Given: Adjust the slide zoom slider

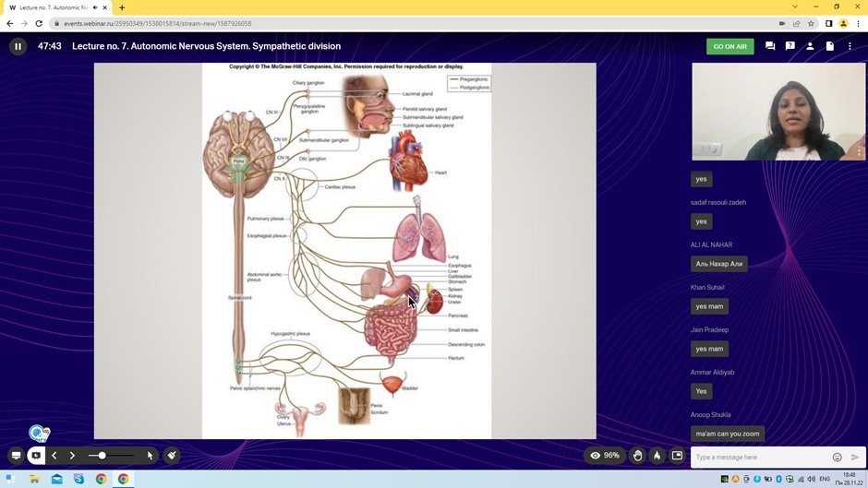Looking at the screenshot, I should click(111, 456).
